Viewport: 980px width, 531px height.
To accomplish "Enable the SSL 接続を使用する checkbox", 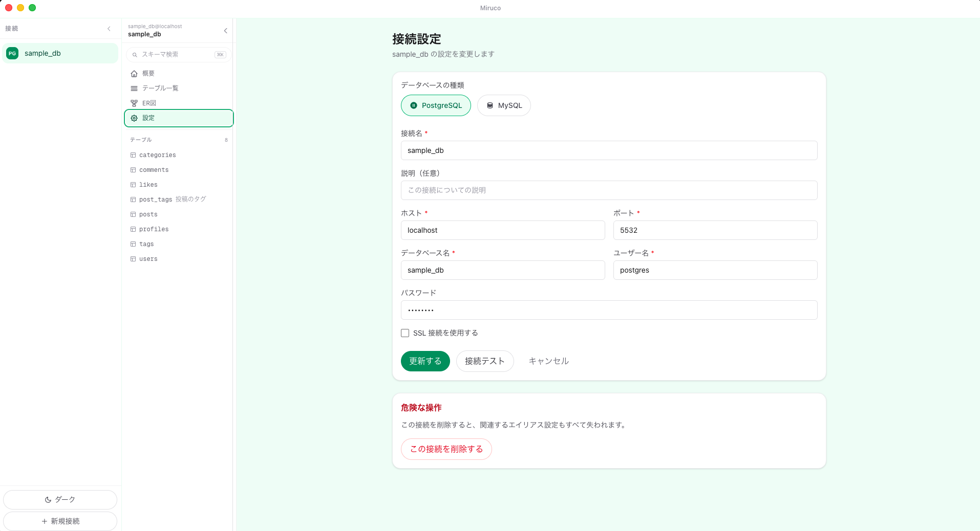I will coord(404,333).
